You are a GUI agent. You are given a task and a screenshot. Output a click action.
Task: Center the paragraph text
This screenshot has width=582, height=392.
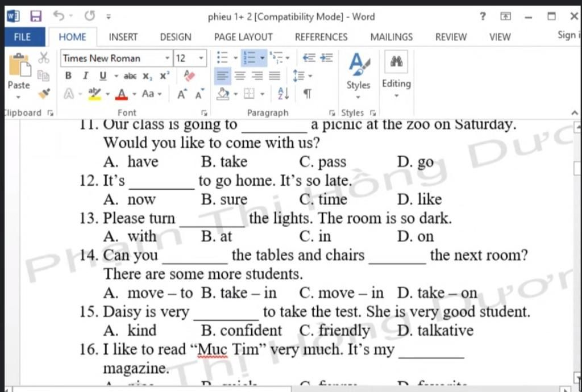[x=240, y=76]
